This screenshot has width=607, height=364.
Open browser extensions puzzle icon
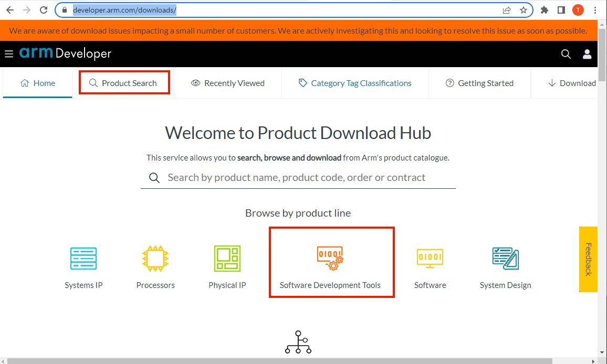545,10
